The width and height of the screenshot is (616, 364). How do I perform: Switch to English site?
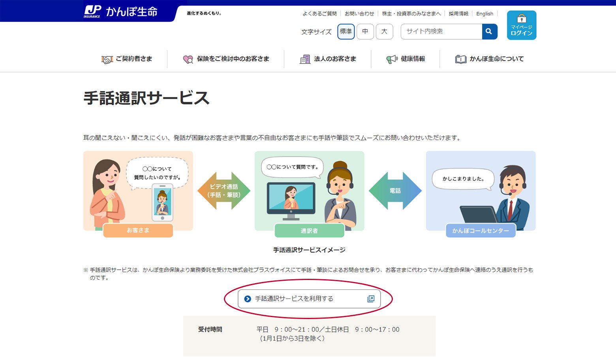point(485,14)
